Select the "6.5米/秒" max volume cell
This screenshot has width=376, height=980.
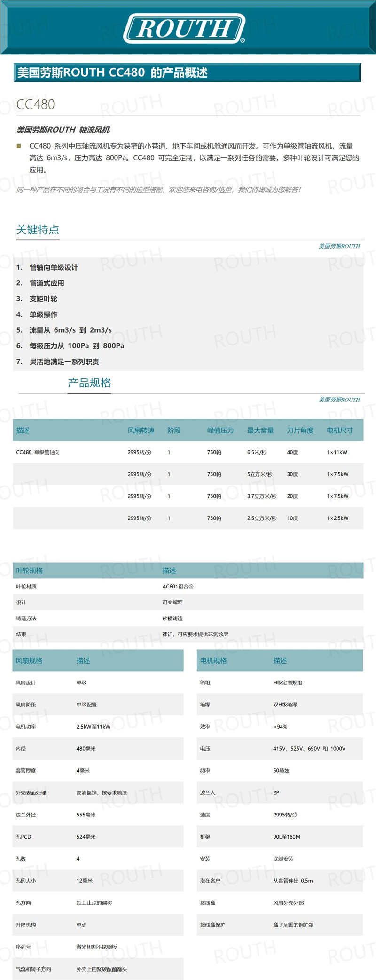257,452
